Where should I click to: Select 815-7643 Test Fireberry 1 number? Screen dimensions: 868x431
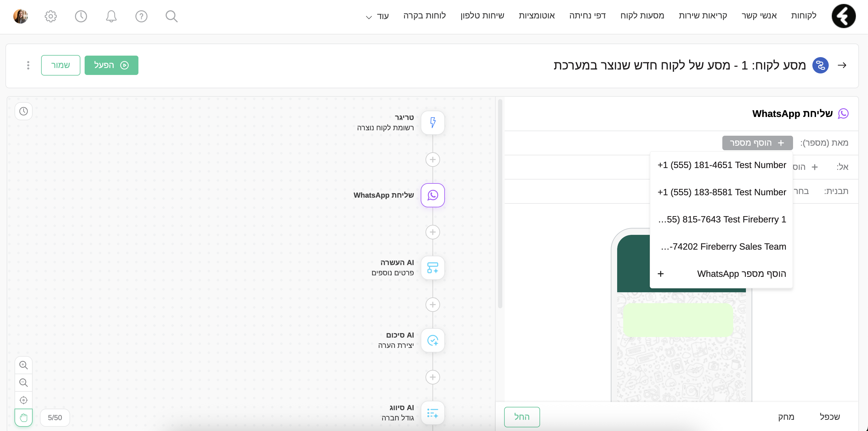tap(721, 219)
